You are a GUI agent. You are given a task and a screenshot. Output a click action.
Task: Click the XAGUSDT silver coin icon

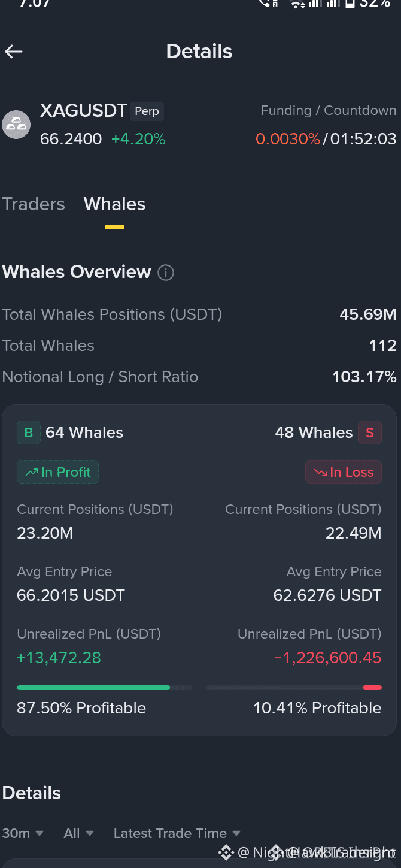tap(16, 125)
